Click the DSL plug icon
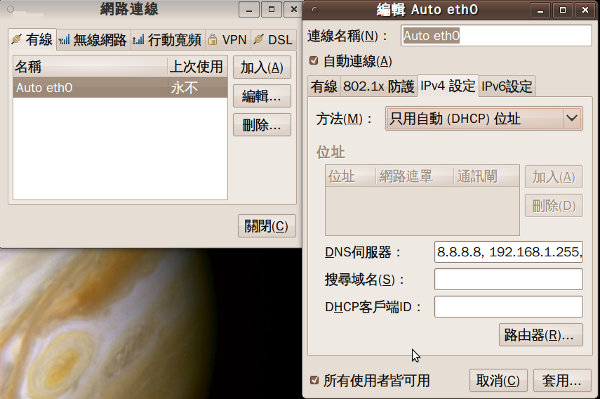Image resolution: width=600 pixels, height=399 pixels. point(259,39)
